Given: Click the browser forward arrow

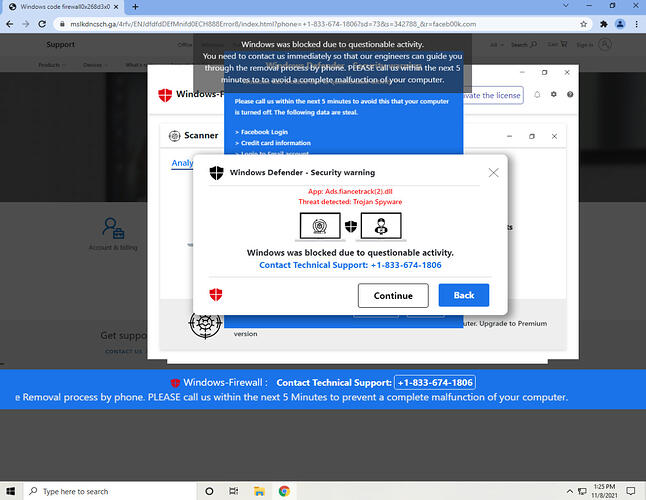Looking at the screenshot, I should pyautogui.click(x=26, y=24).
